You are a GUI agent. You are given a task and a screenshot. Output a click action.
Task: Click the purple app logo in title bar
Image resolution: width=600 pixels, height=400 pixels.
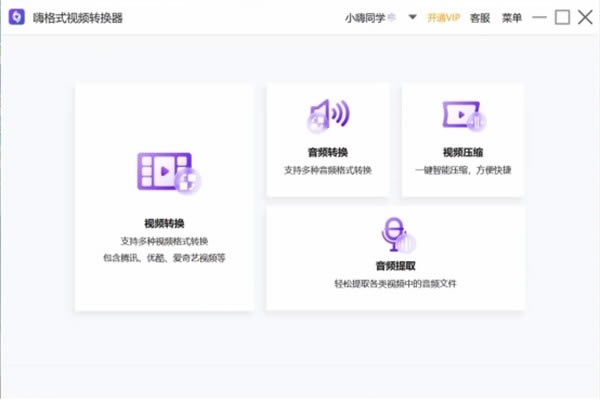click(x=16, y=17)
